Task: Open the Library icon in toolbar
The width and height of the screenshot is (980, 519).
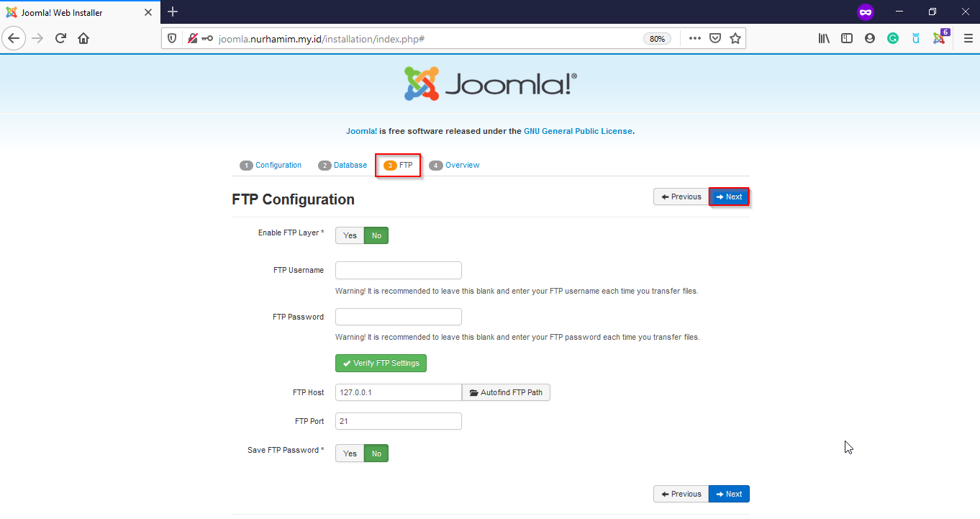Action: pyautogui.click(x=824, y=38)
